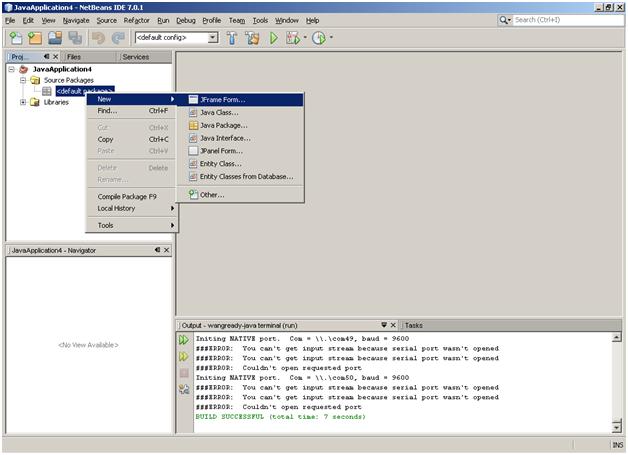The image size is (628, 455).
Task: Open the Run menu
Action: (x=163, y=20)
